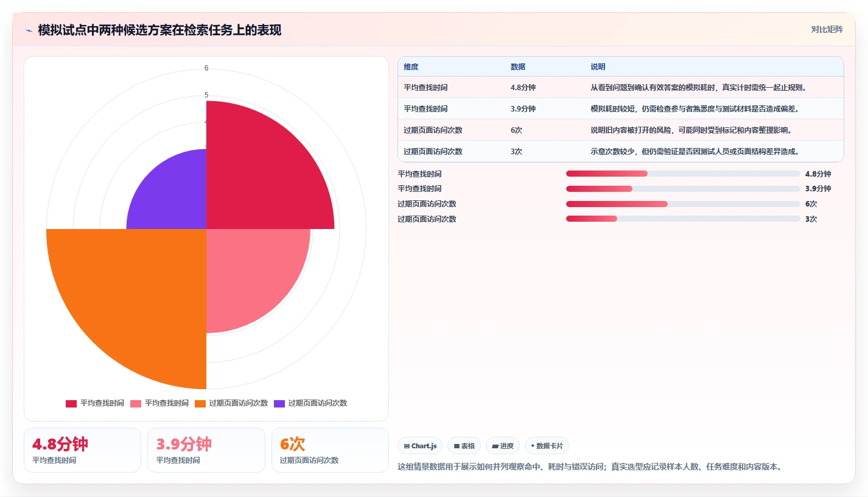Open the 表格 chip
868x497 pixels.
coord(464,446)
